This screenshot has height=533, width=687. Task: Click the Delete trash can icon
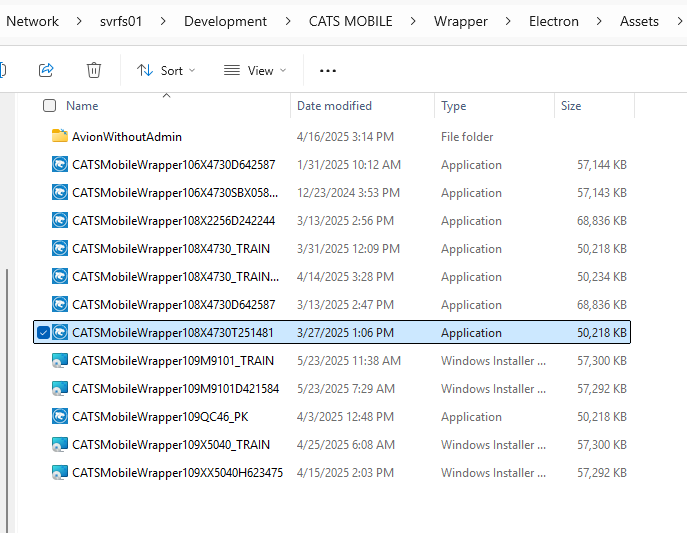click(94, 70)
